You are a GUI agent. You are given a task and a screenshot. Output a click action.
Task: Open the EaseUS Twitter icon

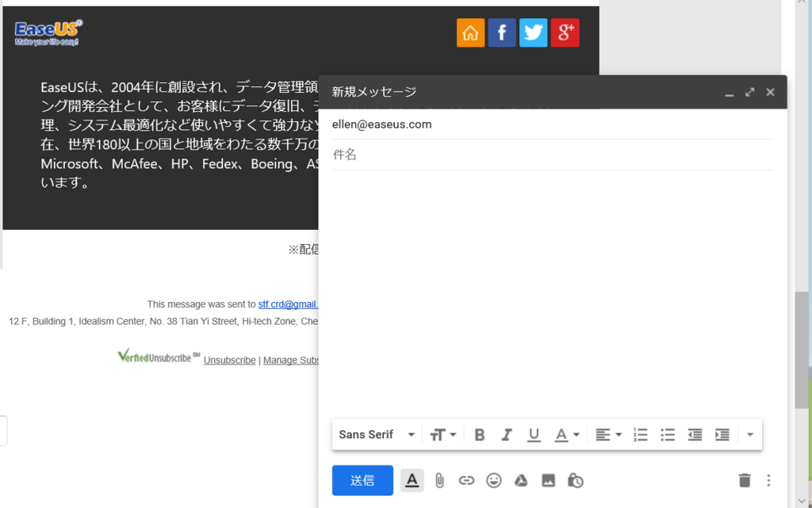(x=534, y=32)
